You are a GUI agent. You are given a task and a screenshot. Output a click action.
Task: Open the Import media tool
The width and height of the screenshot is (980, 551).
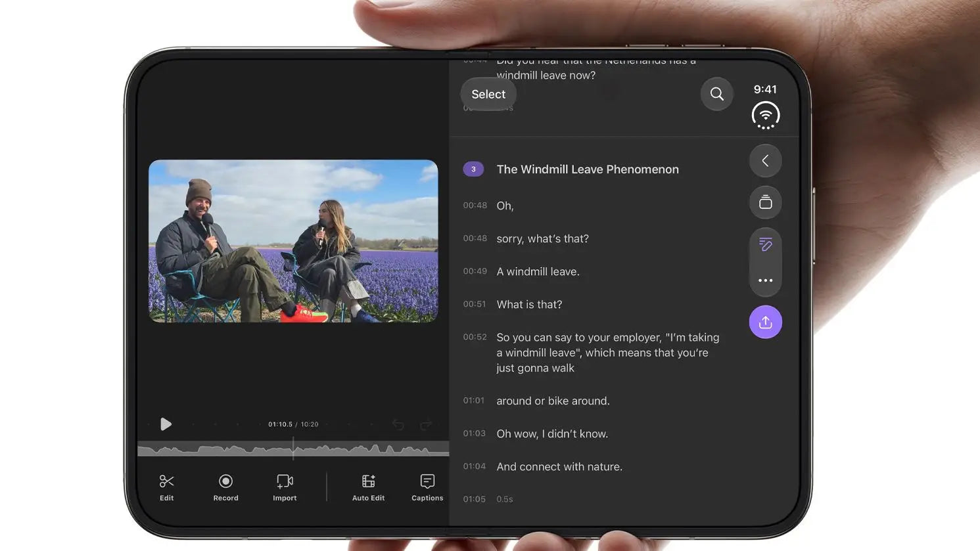(285, 488)
